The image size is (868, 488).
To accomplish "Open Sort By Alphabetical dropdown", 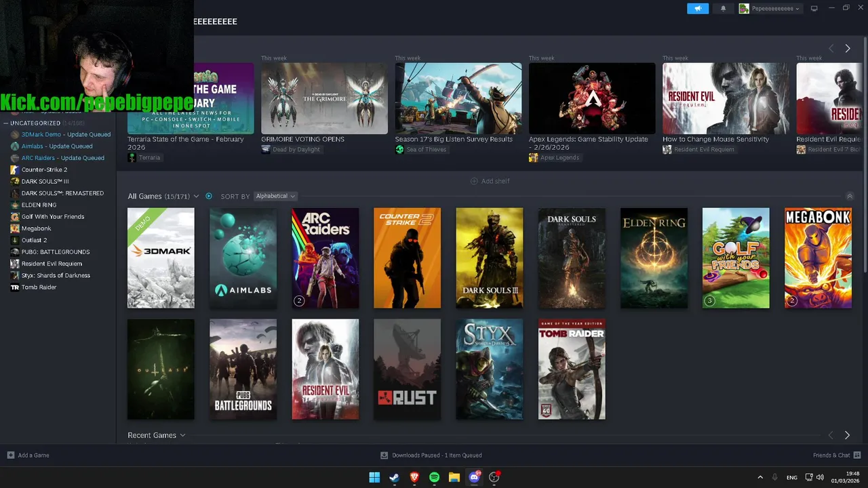I will click(275, 196).
